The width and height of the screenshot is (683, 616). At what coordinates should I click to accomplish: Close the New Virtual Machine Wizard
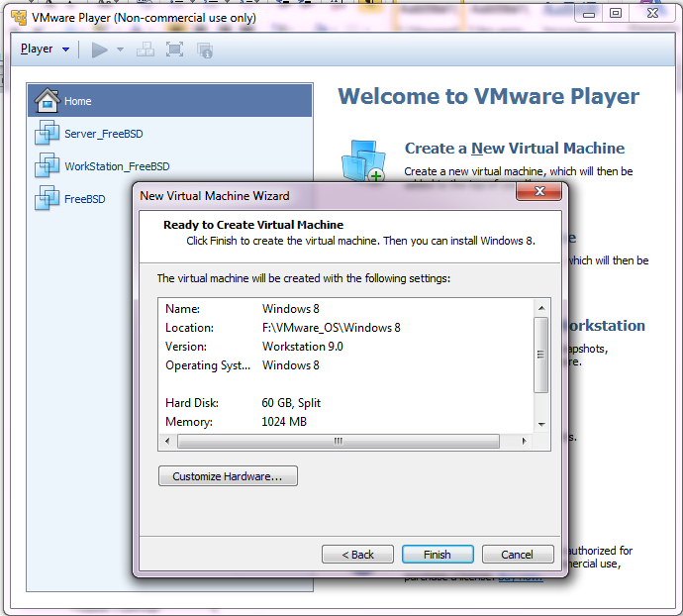[539, 191]
